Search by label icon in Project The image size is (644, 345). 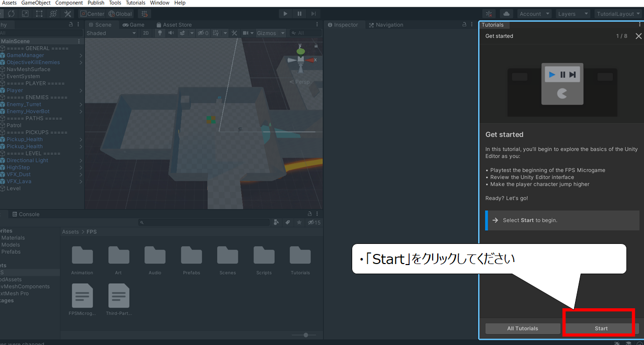tap(288, 222)
